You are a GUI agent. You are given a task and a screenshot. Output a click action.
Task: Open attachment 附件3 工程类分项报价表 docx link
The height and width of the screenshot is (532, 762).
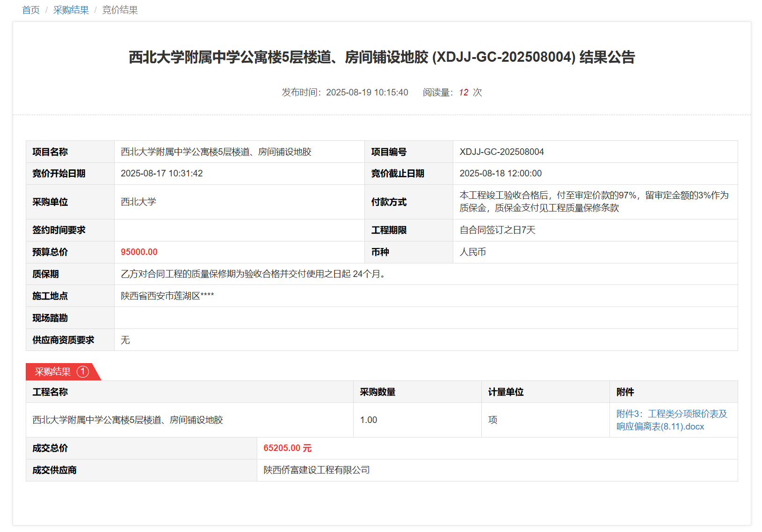pyautogui.click(x=671, y=420)
